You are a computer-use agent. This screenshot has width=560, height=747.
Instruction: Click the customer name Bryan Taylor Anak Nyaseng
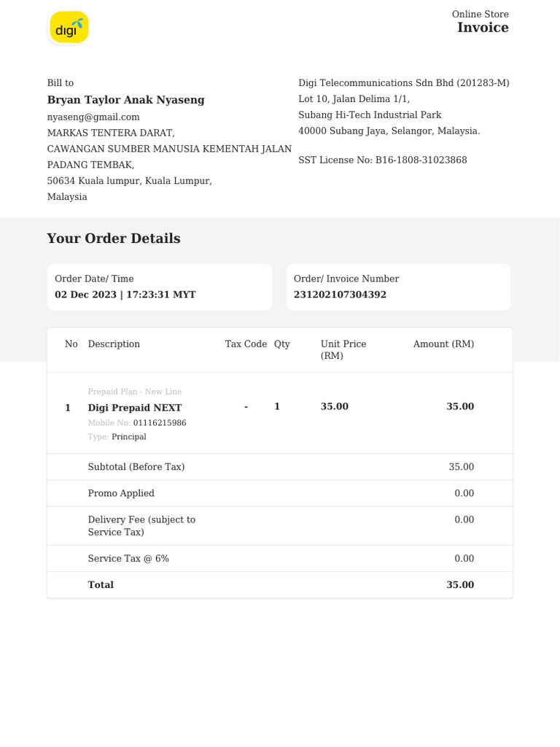tap(125, 100)
